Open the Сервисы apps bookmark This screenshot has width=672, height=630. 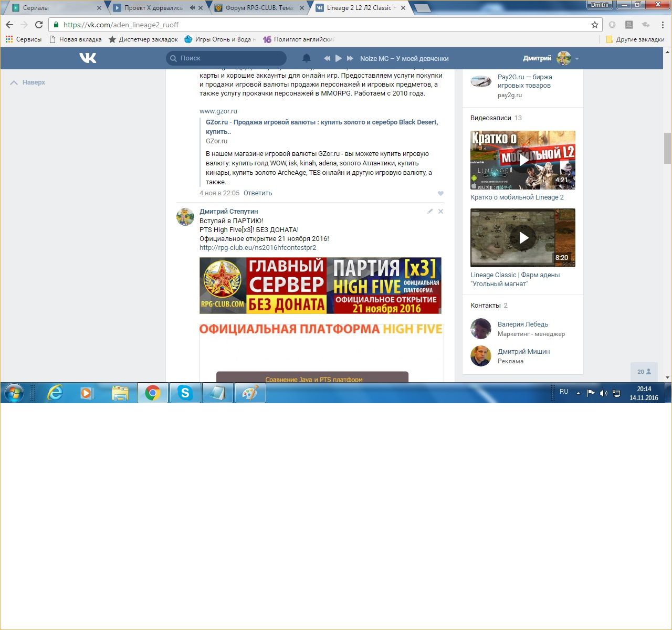pos(24,39)
